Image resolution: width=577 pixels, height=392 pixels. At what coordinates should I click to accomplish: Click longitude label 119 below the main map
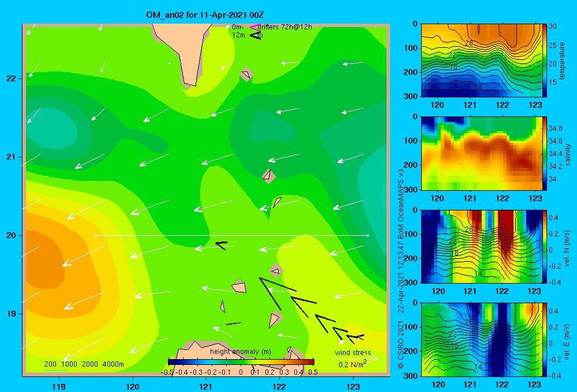[59, 386]
